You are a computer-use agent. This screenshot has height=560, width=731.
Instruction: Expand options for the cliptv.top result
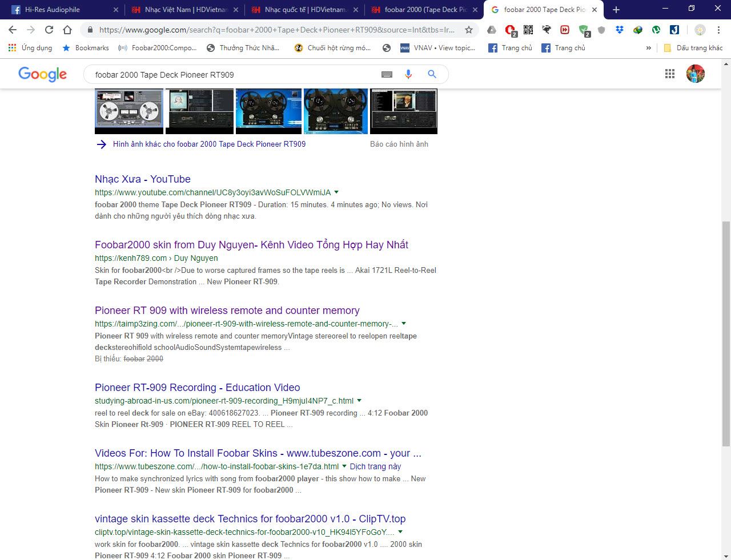(x=400, y=532)
